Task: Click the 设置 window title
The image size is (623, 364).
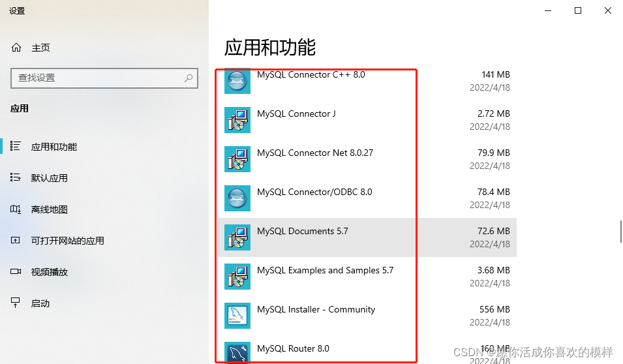Action: [17, 10]
